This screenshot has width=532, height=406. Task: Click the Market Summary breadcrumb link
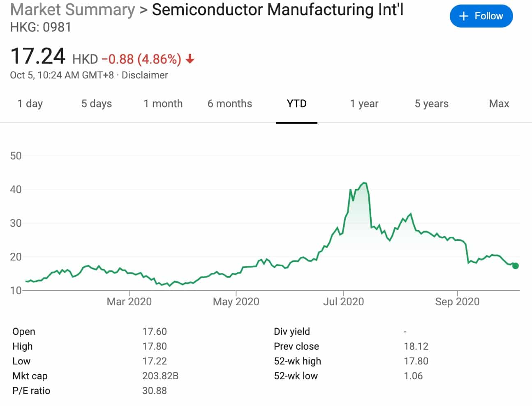72,10
